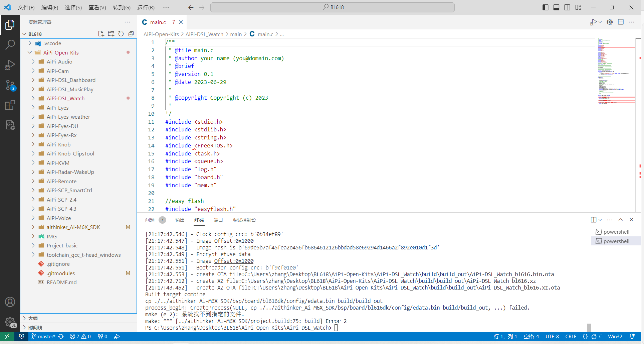Change line ending CRLF in status bar
Screen dimensions: 644x344
pos(571,336)
